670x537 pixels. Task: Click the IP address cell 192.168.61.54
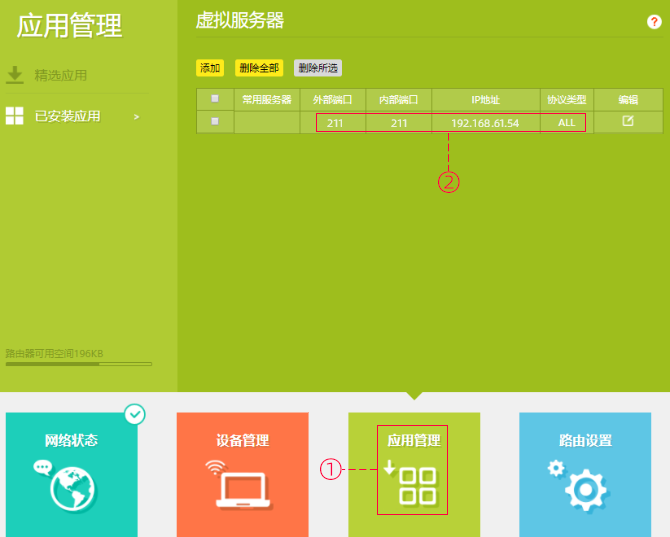coord(485,123)
